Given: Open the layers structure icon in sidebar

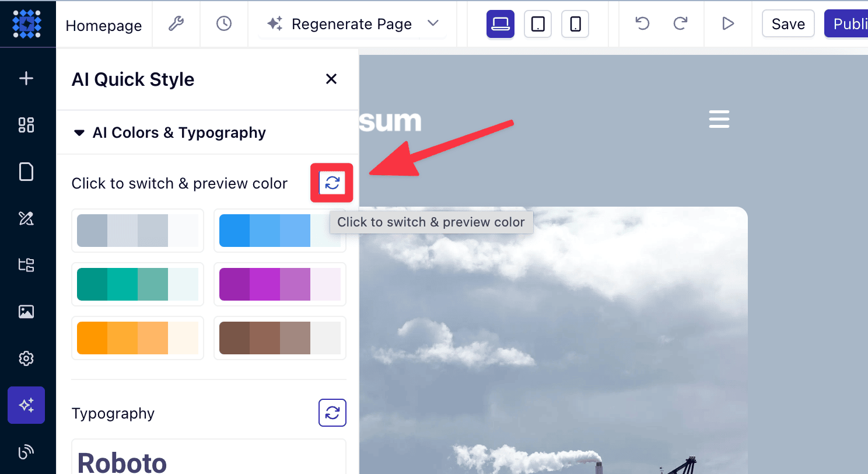Looking at the screenshot, I should (26, 265).
